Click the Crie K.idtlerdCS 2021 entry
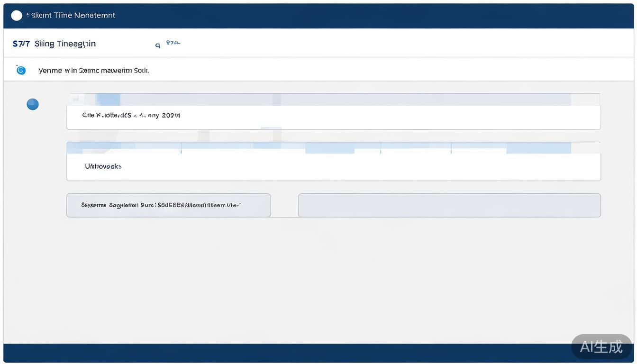The width and height of the screenshot is (637, 364). (131, 115)
